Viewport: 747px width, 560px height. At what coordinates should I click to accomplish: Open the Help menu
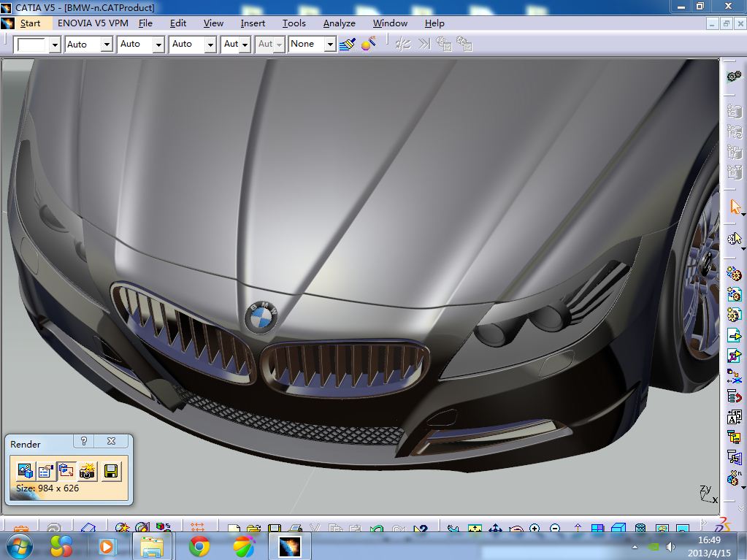(x=434, y=23)
